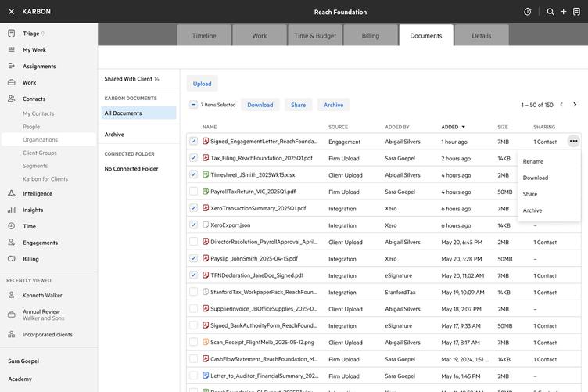Image resolution: width=588 pixels, height=392 pixels.
Task: Click the search magnifier icon
Action: point(550,12)
